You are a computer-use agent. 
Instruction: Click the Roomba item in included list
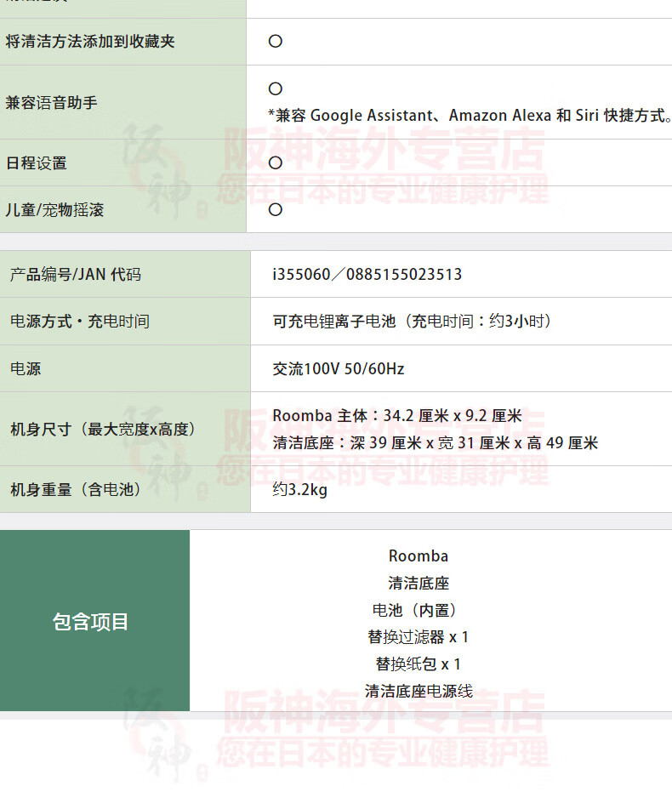419,556
